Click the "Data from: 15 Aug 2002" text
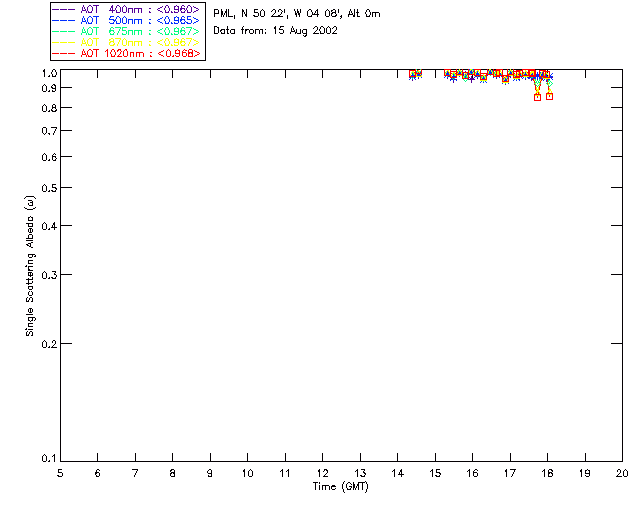This screenshot has width=640, height=512. point(275,30)
